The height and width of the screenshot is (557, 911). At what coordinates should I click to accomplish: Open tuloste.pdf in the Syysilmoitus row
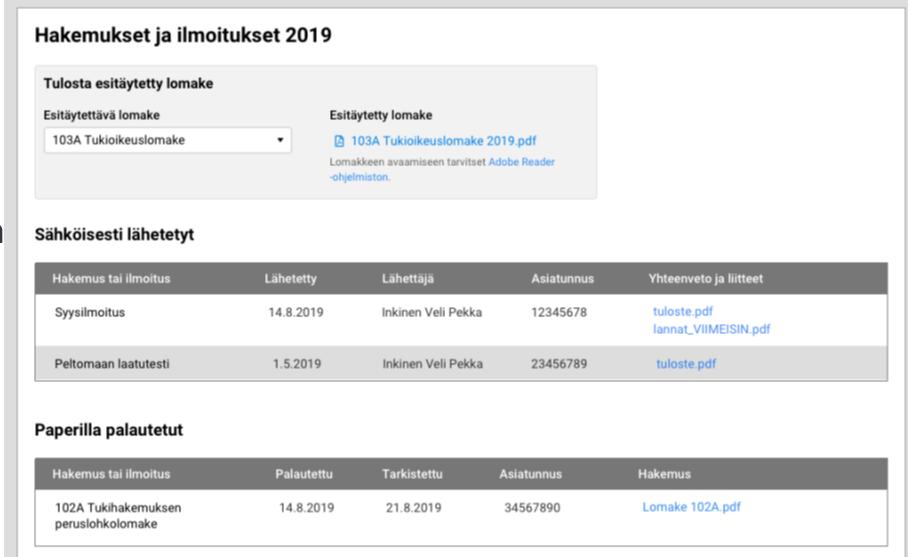tap(683, 311)
